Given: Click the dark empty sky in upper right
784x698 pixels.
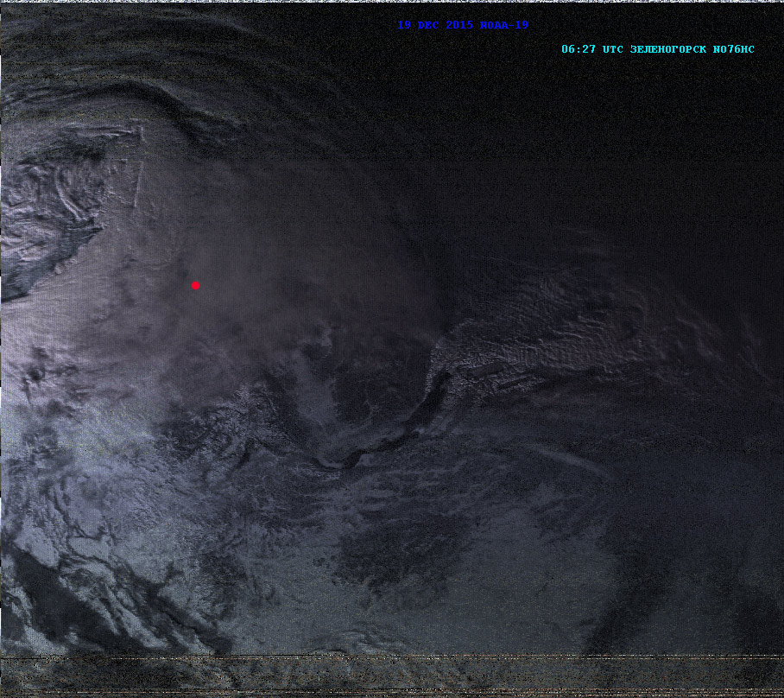Looking at the screenshot, I should (x=648, y=130).
